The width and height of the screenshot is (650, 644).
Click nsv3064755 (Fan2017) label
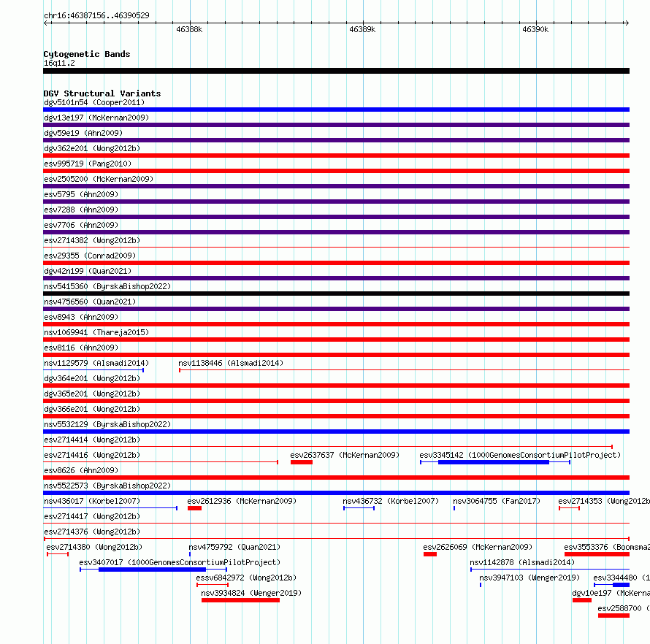coord(497,501)
